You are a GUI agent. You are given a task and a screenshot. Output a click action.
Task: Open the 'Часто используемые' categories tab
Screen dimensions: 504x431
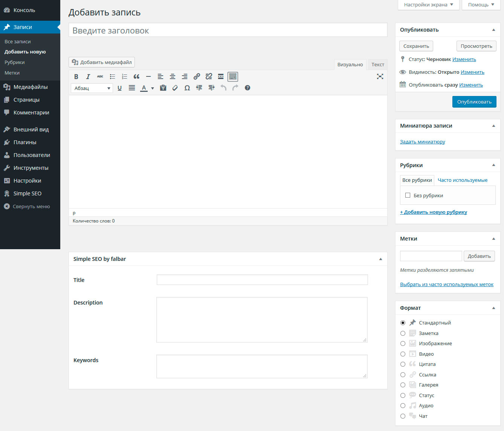click(463, 180)
